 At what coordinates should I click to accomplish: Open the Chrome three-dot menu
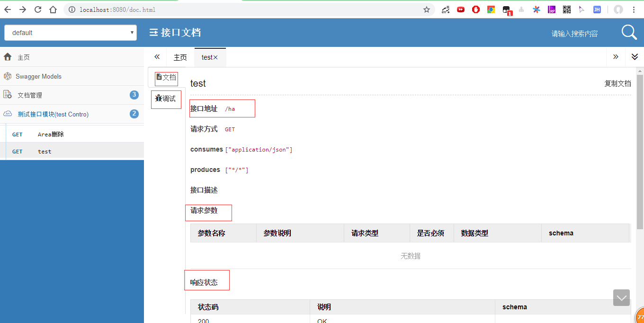pyautogui.click(x=634, y=9)
